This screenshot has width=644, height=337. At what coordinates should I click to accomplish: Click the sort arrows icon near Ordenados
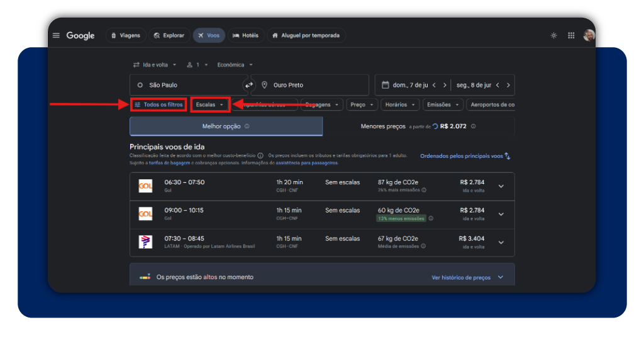pos(508,156)
